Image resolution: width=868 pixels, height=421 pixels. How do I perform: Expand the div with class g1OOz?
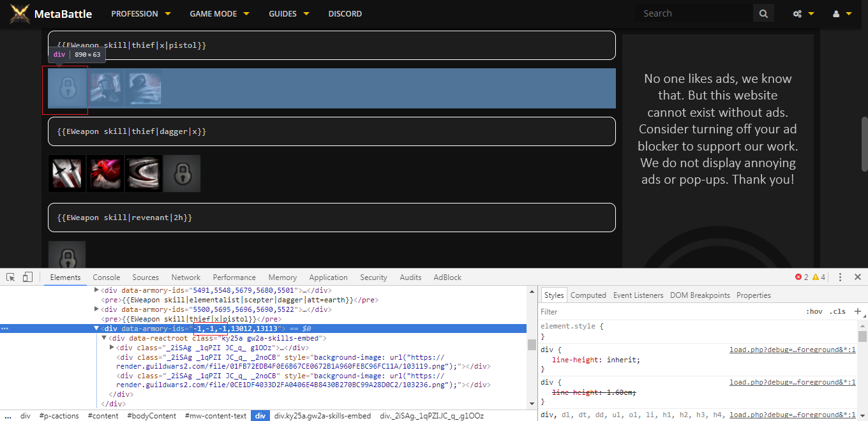(112, 348)
